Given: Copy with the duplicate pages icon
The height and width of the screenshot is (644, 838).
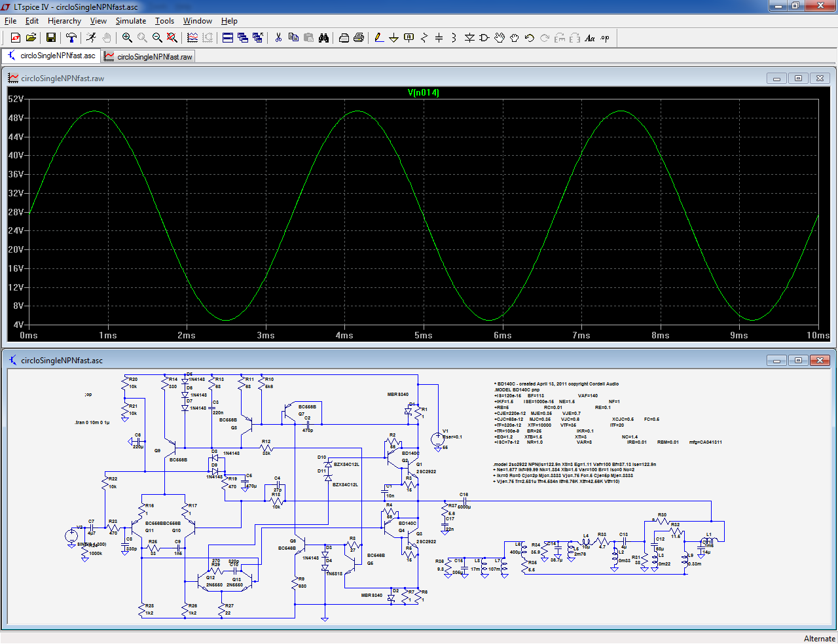Looking at the screenshot, I should click(293, 38).
